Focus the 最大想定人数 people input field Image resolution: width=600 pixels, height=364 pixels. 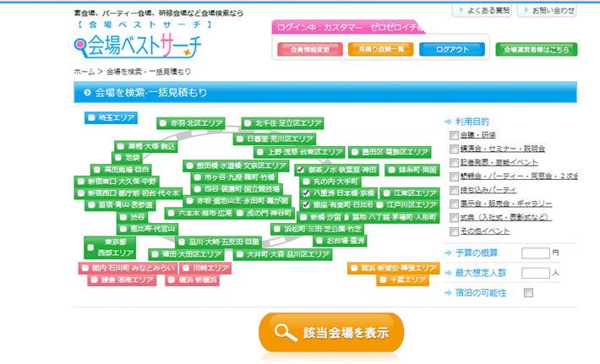coord(536,273)
